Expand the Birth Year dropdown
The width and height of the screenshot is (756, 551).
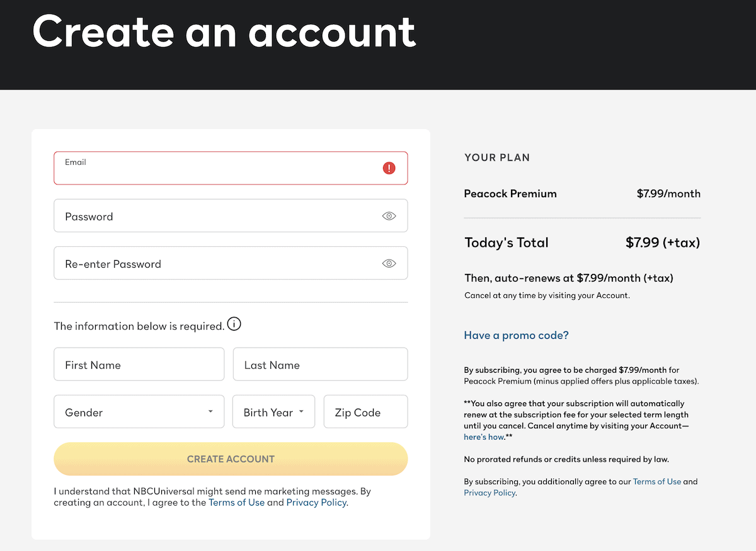[274, 412]
